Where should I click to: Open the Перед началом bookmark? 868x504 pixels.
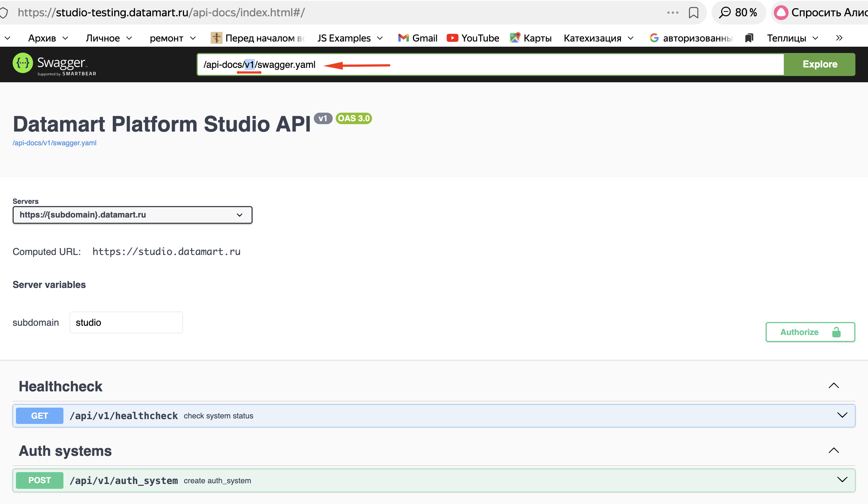click(258, 38)
